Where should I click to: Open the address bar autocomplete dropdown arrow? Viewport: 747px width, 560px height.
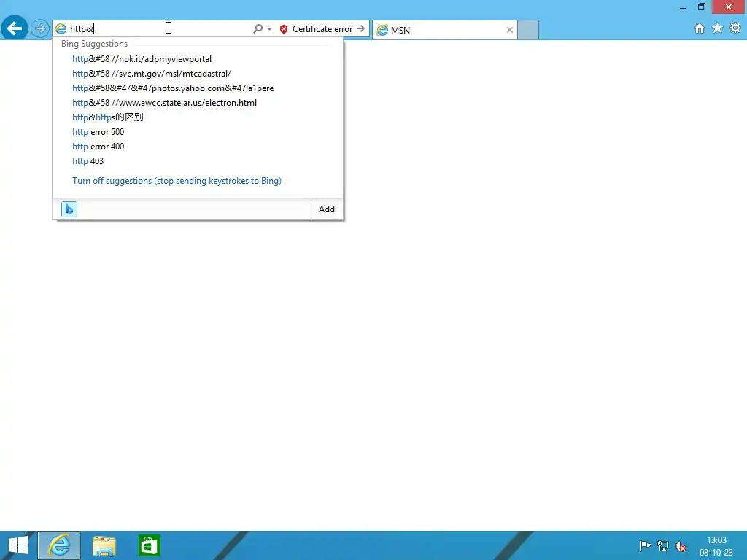[270, 29]
